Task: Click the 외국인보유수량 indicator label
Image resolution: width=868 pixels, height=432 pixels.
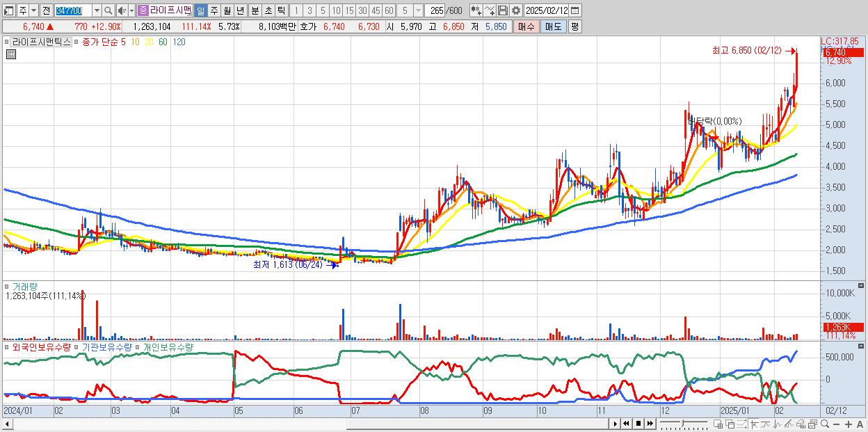Action: point(41,346)
